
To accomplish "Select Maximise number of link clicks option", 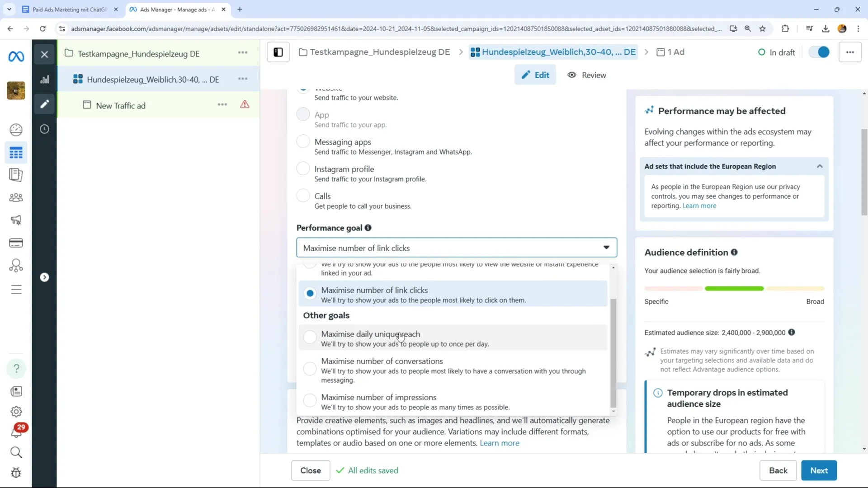I will coord(453,294).
